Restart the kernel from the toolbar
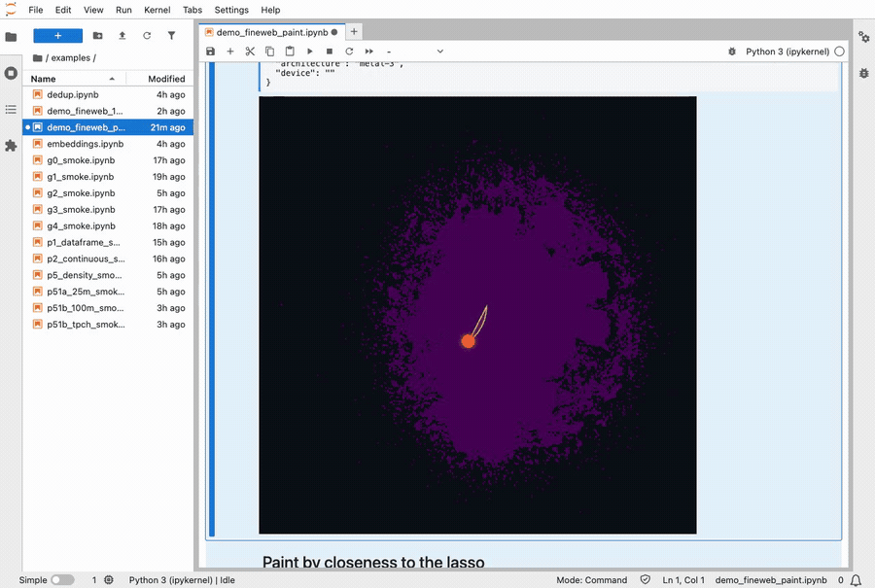This screenshot has width=875, height=588. [349, 52]
